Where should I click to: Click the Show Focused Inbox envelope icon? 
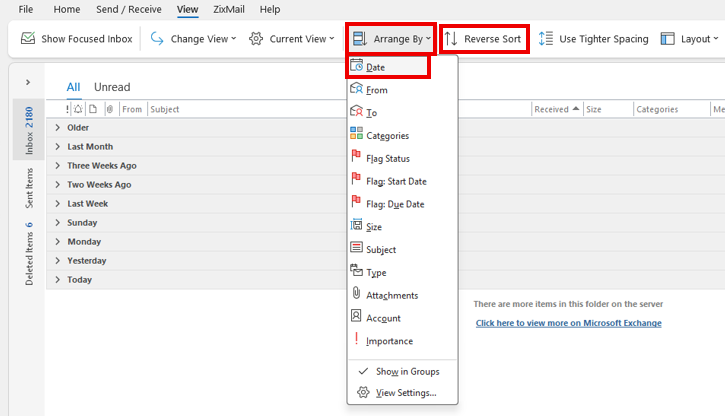click(28, 38)
